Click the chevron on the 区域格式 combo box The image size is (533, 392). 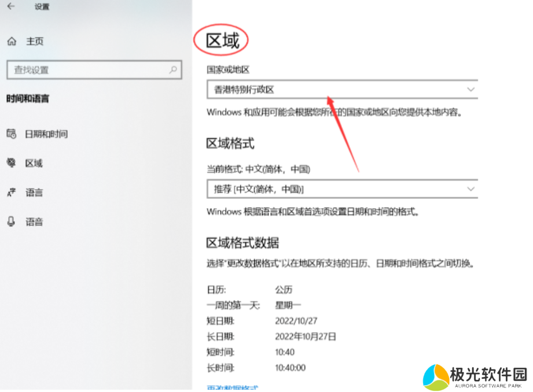[470, 189]
